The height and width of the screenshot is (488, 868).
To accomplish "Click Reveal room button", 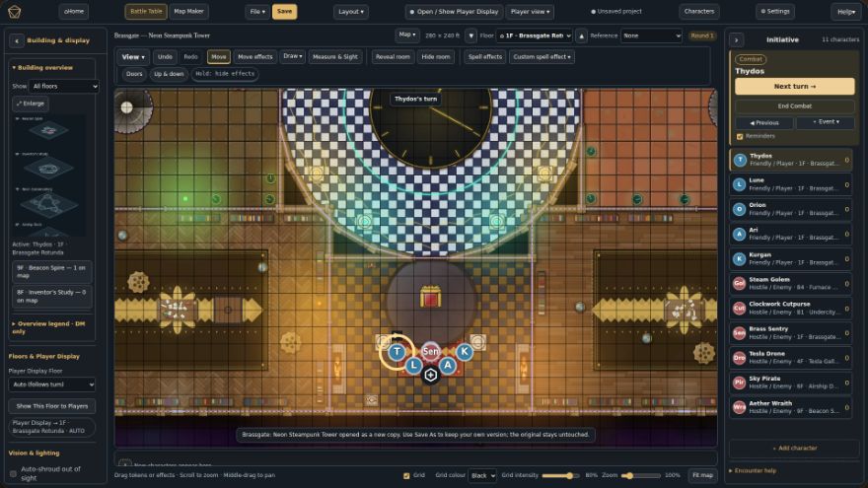I will 393,57.
